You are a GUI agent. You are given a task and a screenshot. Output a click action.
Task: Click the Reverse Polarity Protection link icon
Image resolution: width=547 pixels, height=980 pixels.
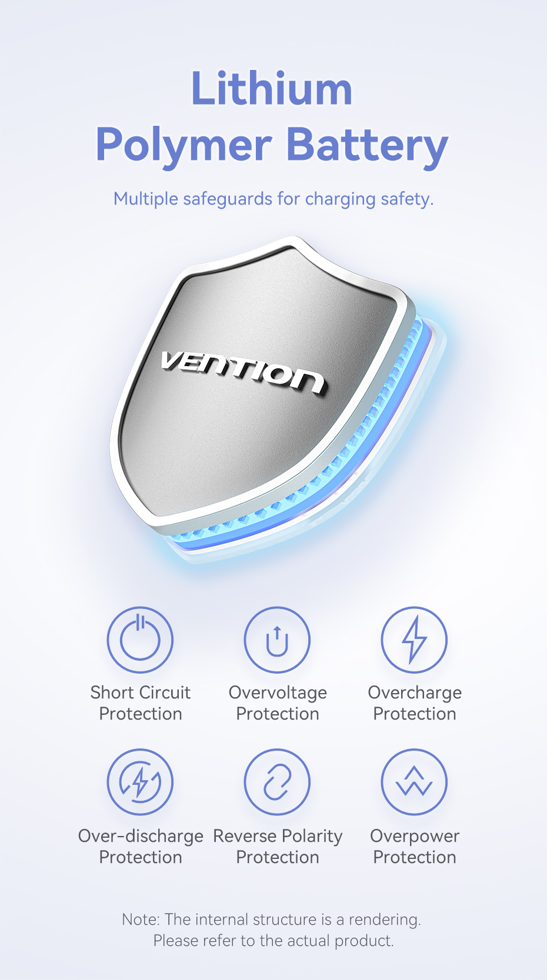pos(277,782)
